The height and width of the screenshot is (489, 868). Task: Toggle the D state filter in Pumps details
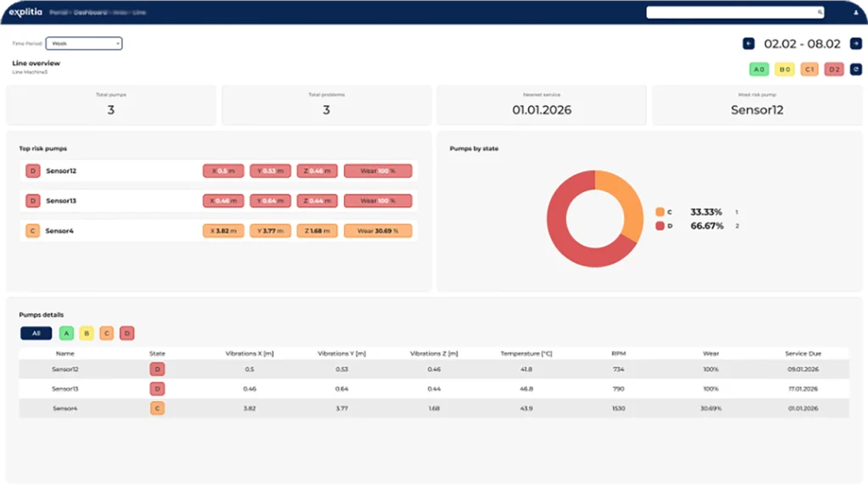click(126, 333)
